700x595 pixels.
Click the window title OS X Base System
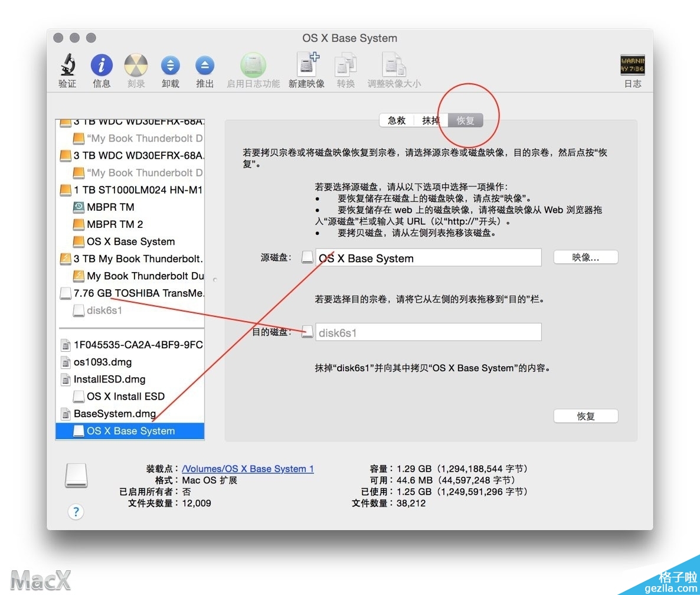point(349,38)
